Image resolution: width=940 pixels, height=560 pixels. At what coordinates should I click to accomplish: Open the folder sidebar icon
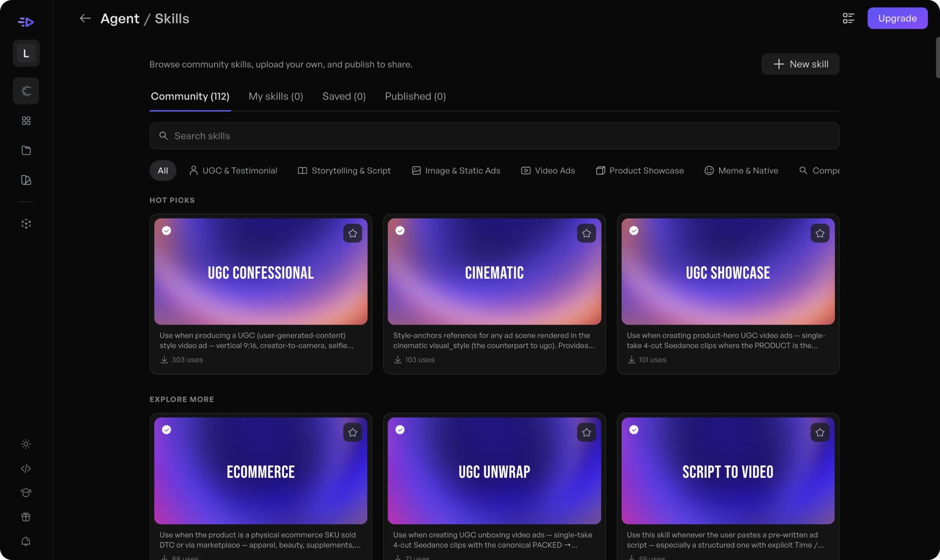(26, 150)
